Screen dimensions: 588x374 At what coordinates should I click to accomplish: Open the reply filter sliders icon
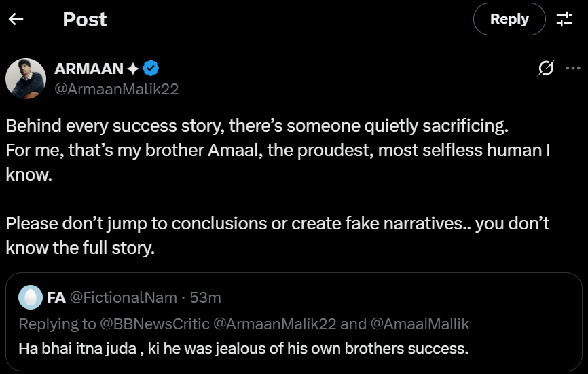(x=564, y=19)
